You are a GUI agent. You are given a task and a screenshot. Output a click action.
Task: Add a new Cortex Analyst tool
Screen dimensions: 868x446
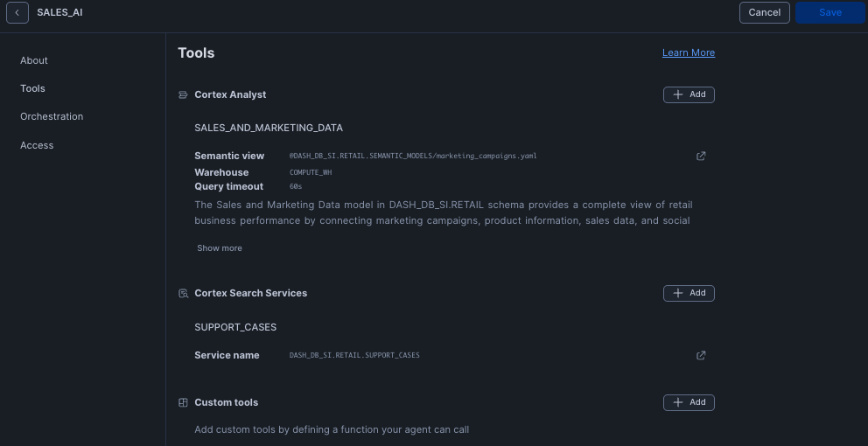tap(689, 94)
